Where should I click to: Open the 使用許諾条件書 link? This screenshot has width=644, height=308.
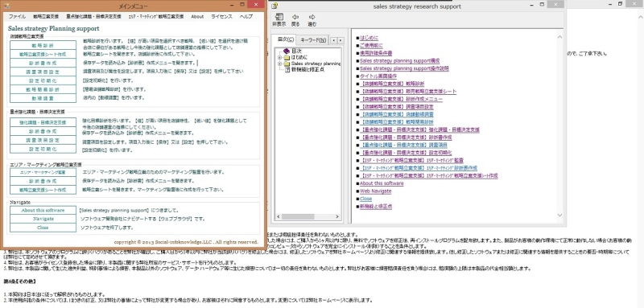376,53
